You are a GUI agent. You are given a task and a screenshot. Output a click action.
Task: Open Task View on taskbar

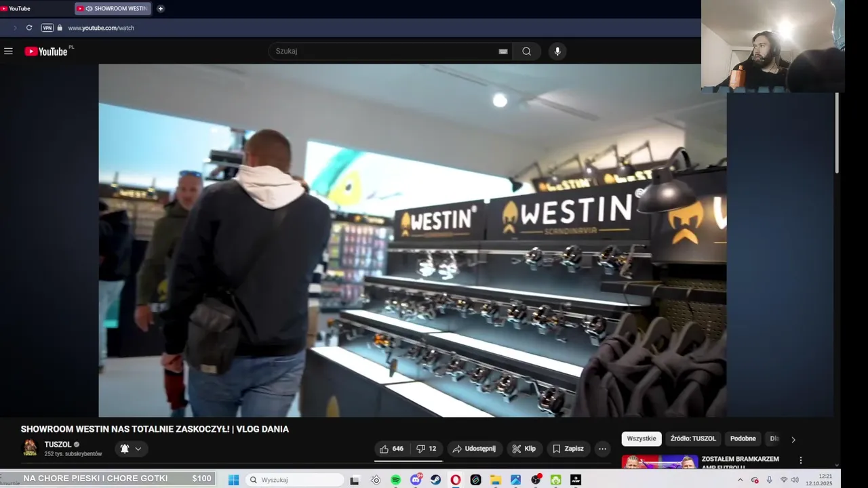click(x=355, y=480)
